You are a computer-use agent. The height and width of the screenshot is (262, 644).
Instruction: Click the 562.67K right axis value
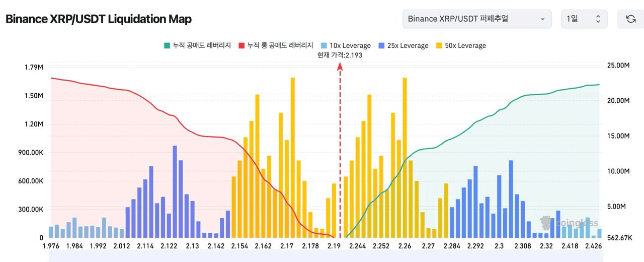(x=619, y=238)
